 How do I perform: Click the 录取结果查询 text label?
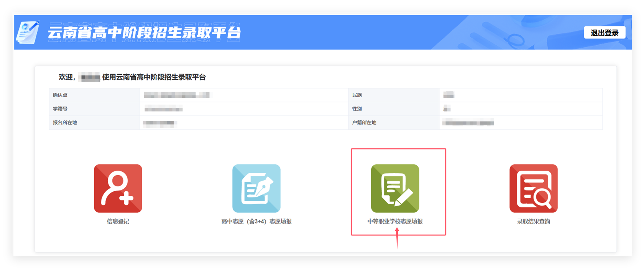coord(533,222)
